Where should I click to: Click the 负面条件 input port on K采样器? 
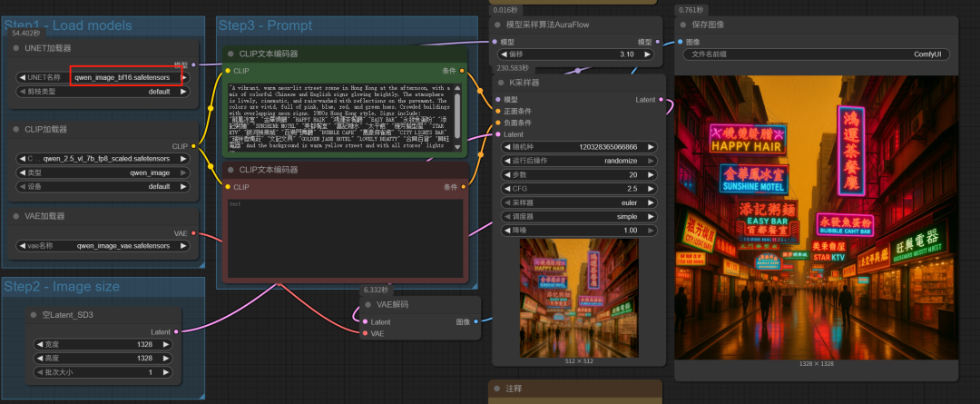pos(498,123)
